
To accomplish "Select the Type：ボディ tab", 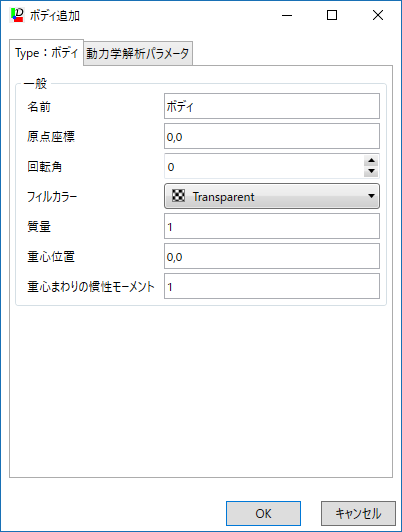I will (46, 53).
